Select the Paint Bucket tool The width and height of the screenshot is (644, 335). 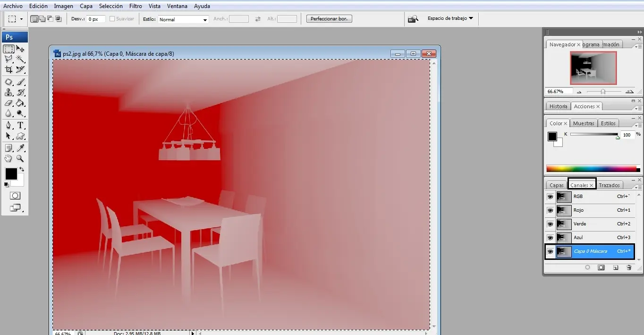click(20, 103)
